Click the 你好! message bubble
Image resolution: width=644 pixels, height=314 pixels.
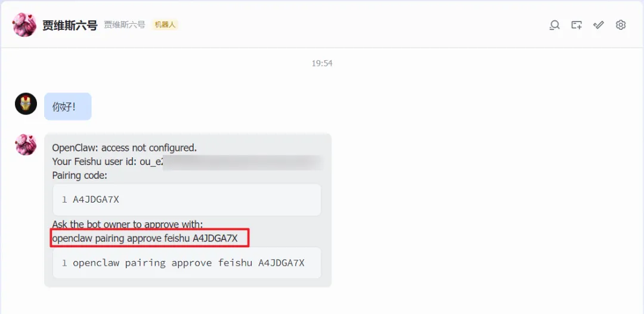68,106
